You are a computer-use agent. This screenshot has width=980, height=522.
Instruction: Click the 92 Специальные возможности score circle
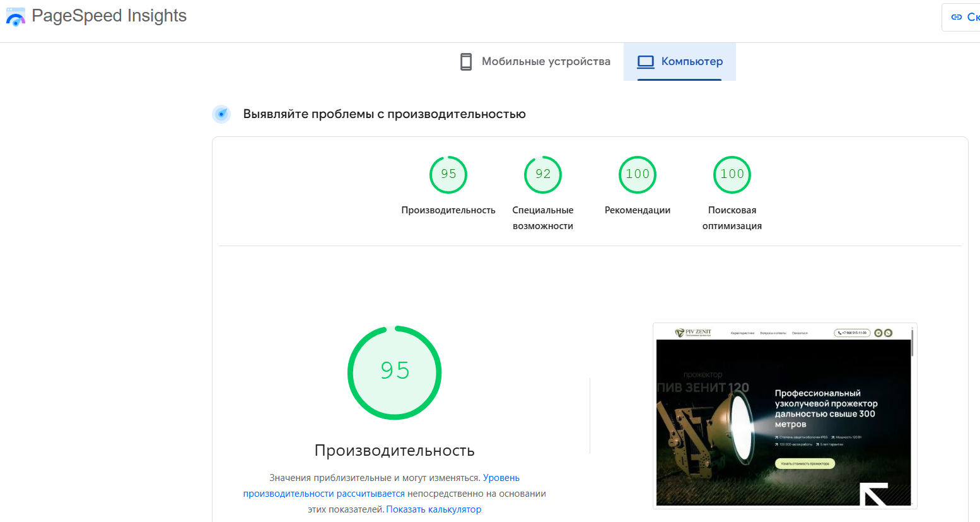[543, 175]
